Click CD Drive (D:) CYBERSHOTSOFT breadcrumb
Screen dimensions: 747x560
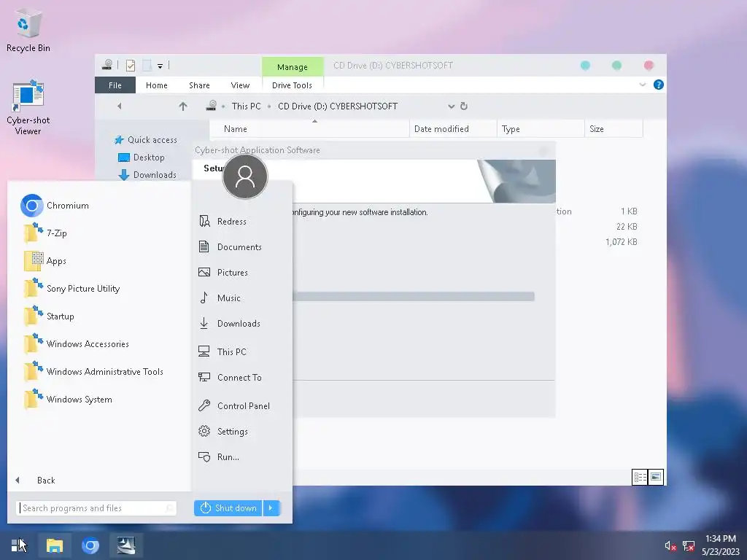[x=338, y=106]
